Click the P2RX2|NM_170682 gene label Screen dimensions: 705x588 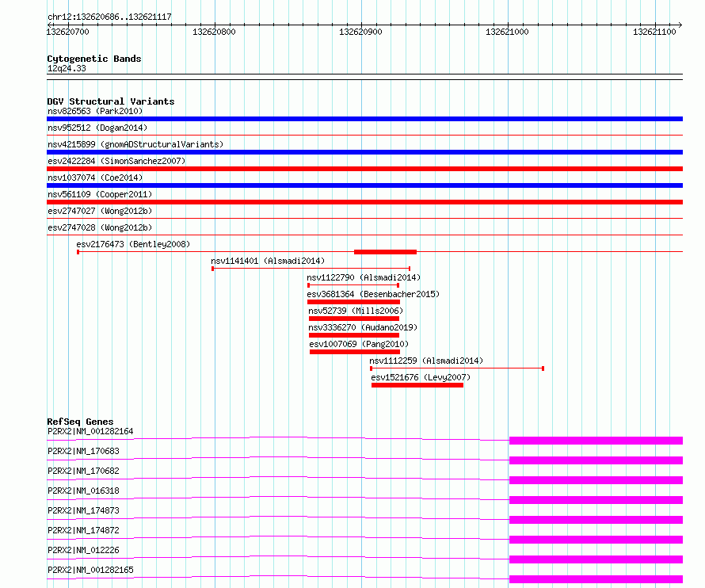[x=83, y=471]
